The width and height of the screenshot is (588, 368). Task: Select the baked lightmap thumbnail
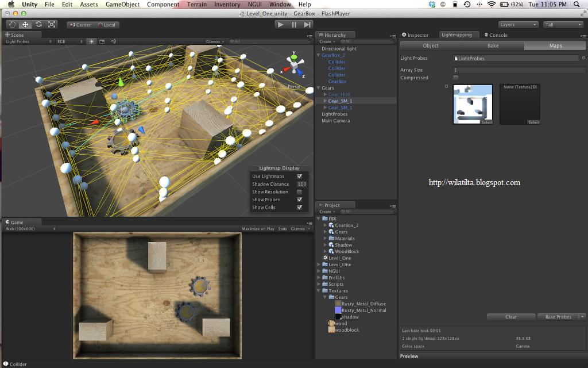tap(472, 102)
